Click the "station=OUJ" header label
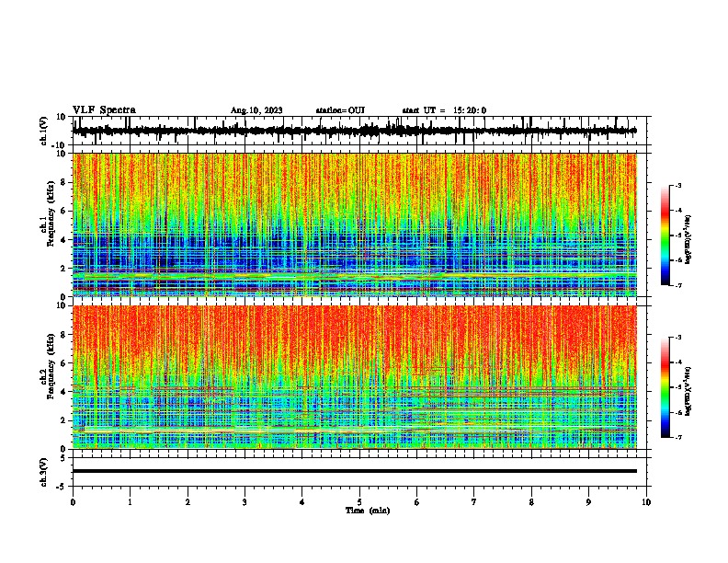This screenshot has width=728, height=563. [x=340, y=110]
